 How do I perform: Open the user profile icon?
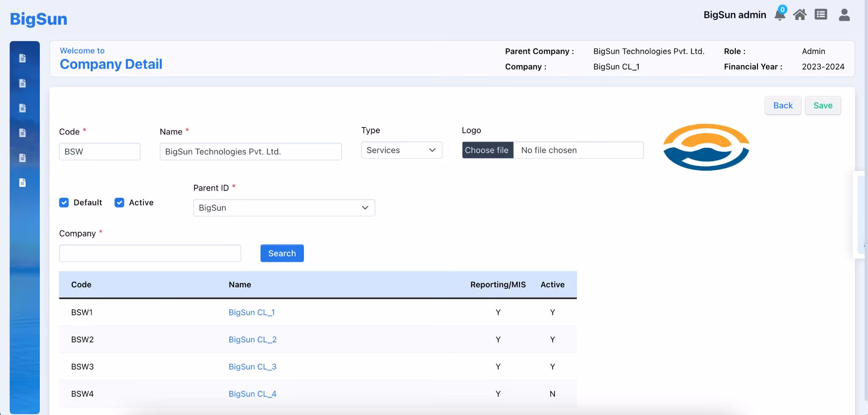pos(844,14)
